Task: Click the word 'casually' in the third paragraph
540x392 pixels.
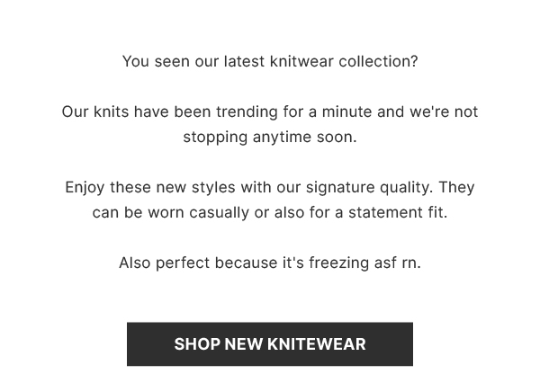Action: (x=219, y=213)
